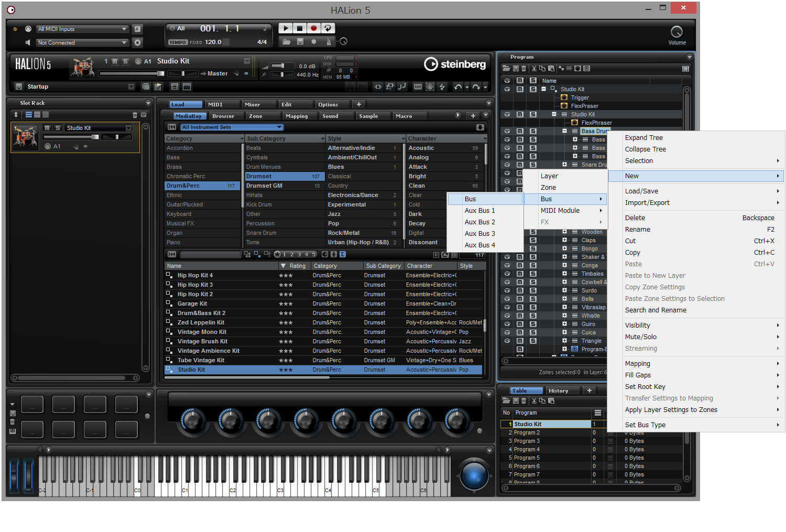The width and height of the screenshot is (786, 532).
Task: Click the RAM save icon
Action: (418, 86)
